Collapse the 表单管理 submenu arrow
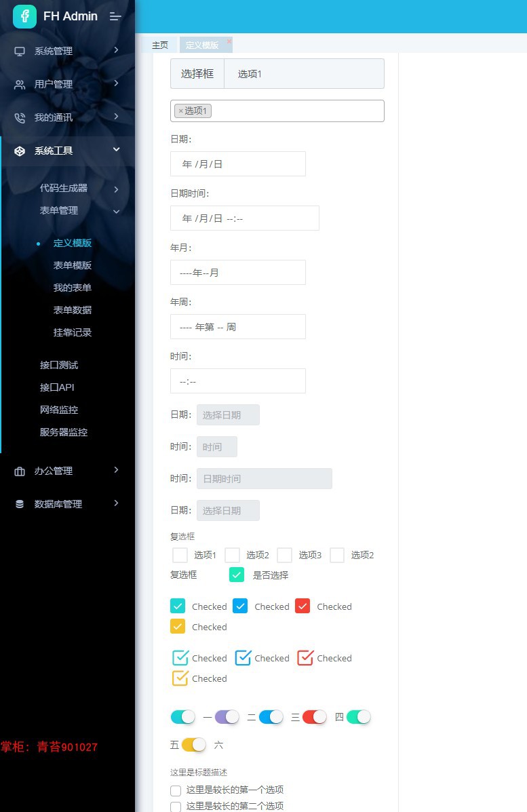 tap(117, 211)
